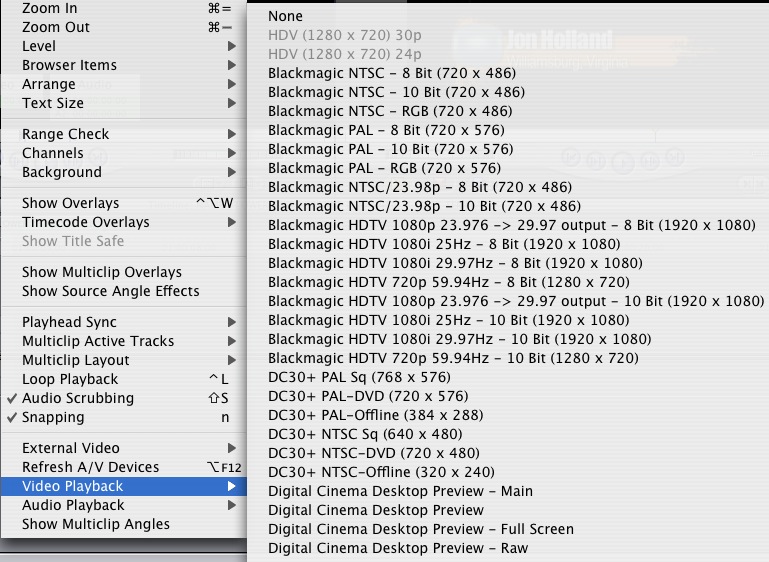This screenshot has width=769, height=562.
Task: Select Refresh A/V Devices
Action: 123,467
